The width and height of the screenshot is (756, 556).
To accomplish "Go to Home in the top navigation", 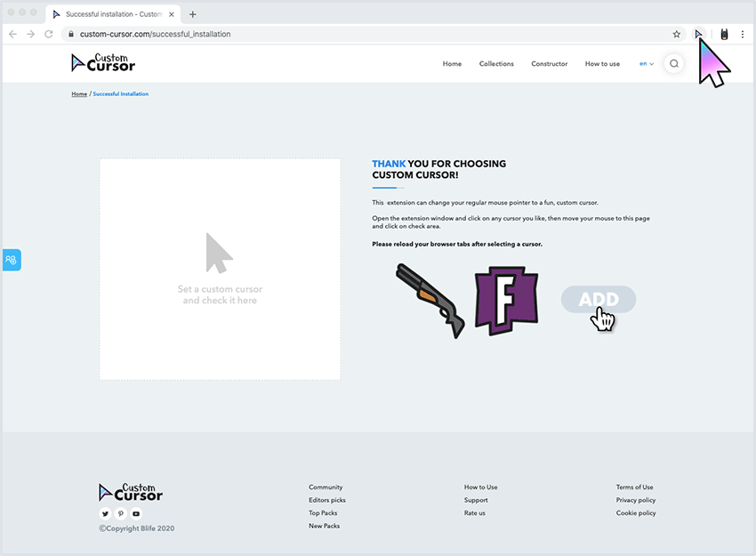I will pos(452,64).
